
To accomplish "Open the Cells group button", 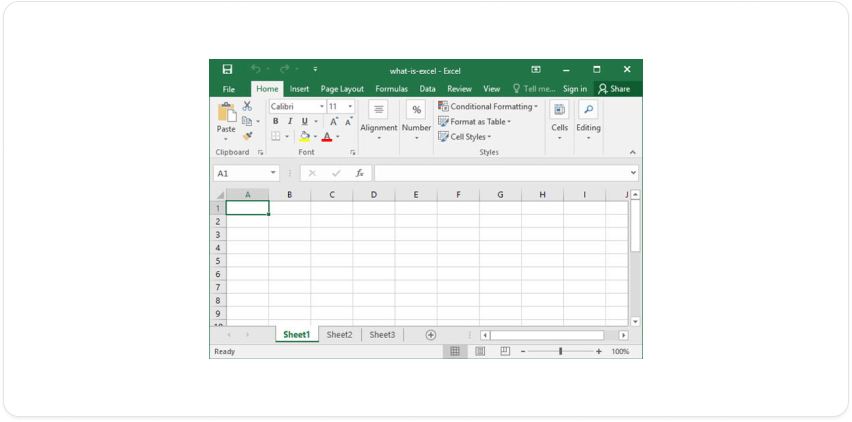I will tap(559, 121).
